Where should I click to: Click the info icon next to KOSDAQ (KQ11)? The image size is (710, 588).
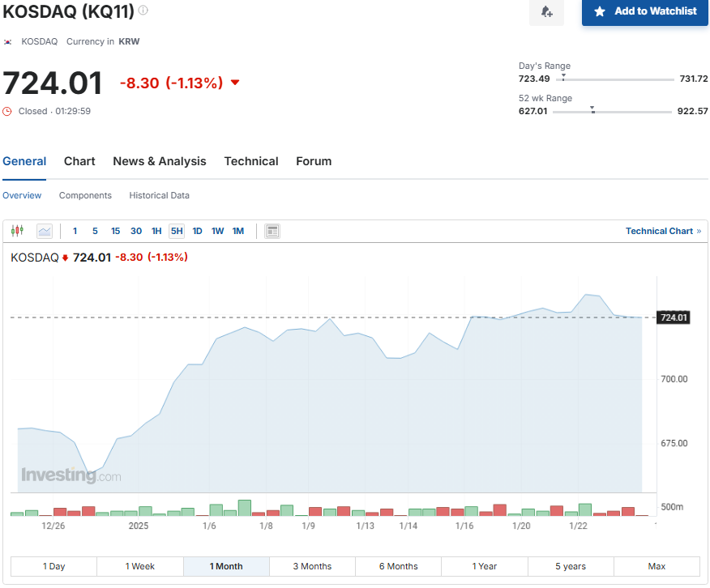coord(143,10)
